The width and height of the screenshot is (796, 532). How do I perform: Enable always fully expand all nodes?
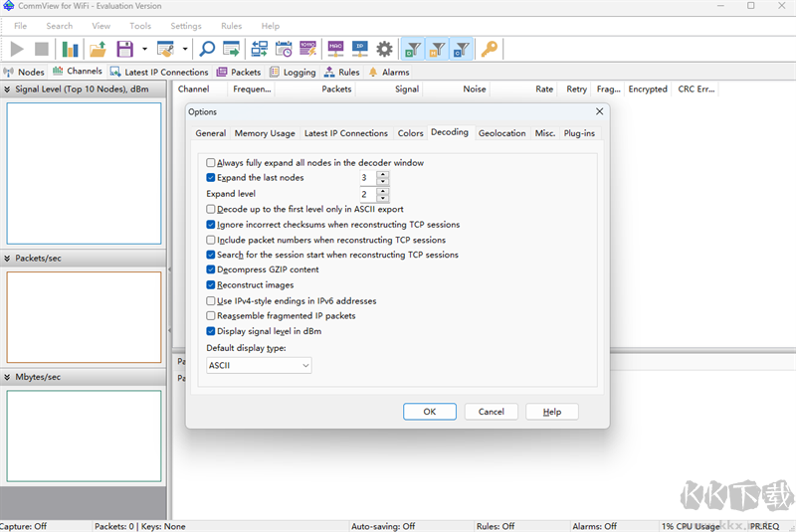[x=211, y=163]
